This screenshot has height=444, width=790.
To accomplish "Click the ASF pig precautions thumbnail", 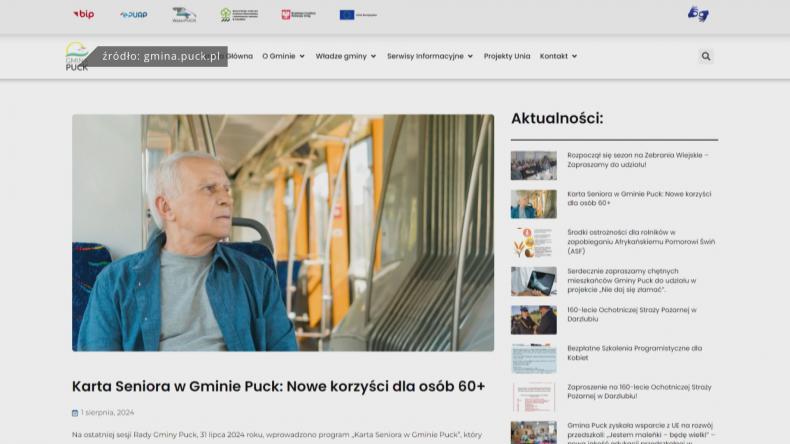I will [x=534, y=242].
